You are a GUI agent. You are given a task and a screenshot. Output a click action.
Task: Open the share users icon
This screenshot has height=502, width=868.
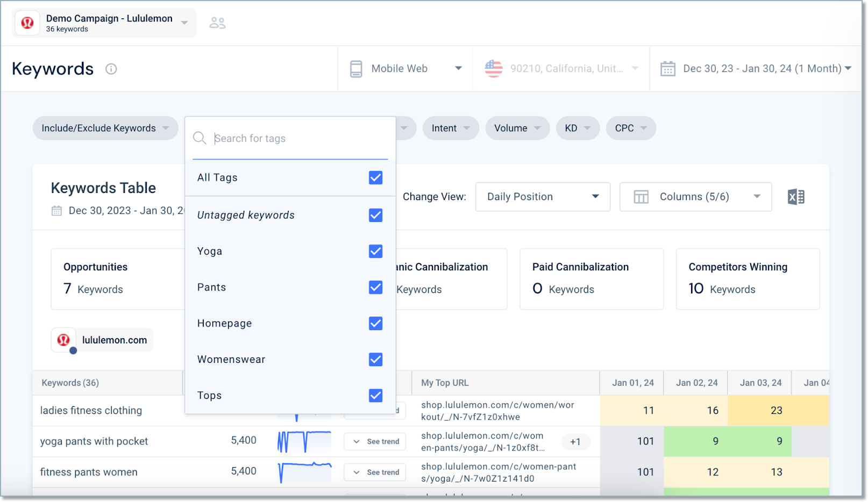217,23
